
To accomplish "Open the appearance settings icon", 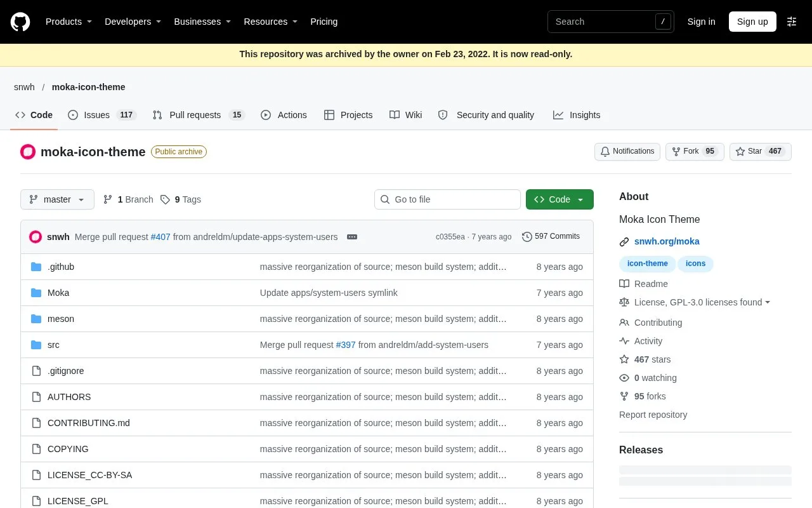I will pos(792,22).
